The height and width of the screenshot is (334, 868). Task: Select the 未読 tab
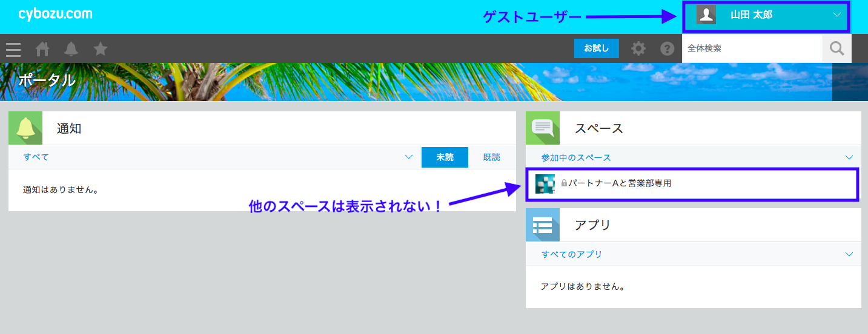coord(445,157)
